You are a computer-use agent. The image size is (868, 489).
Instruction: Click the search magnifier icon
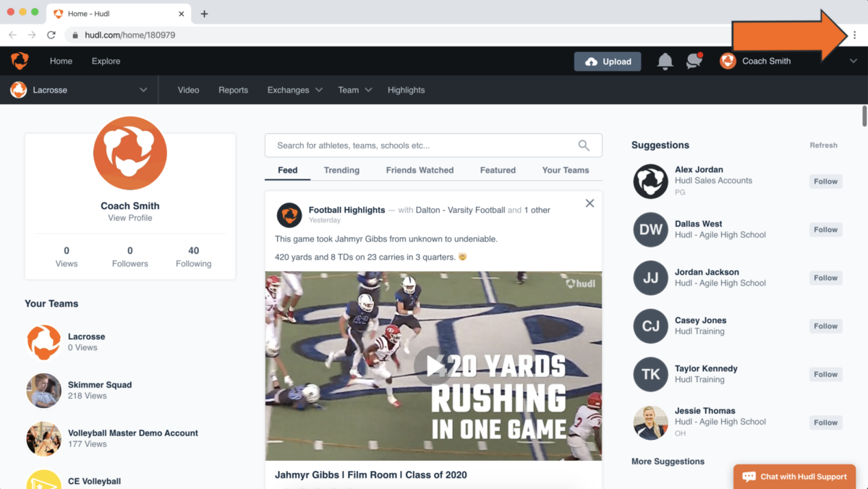[x=584, y=145]
